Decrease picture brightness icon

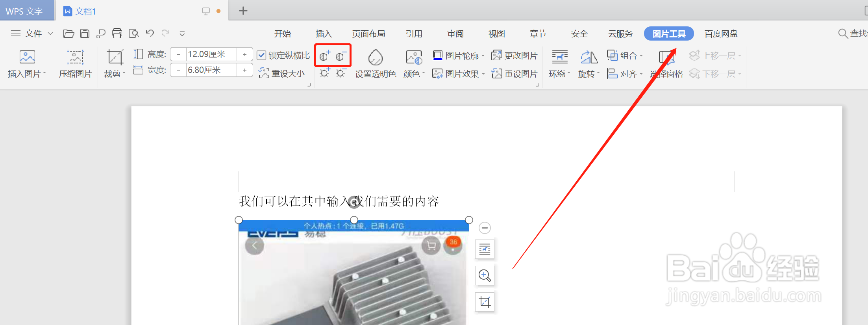pyautogui.click(x=341, y=73)
